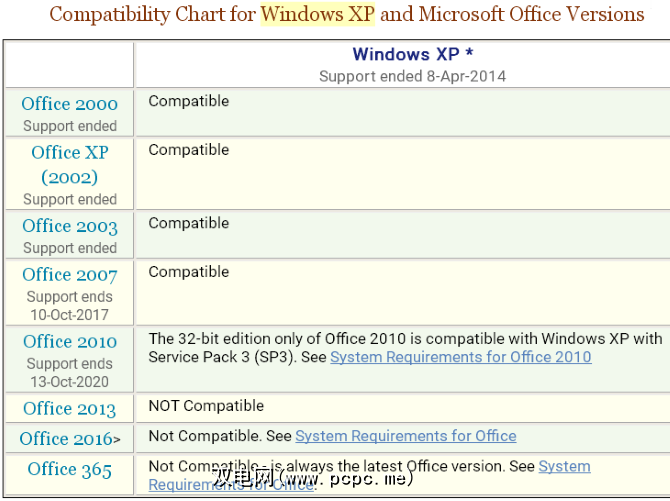Select the Office 2007 link
The image size is (670, 501).
click(69, 275)
